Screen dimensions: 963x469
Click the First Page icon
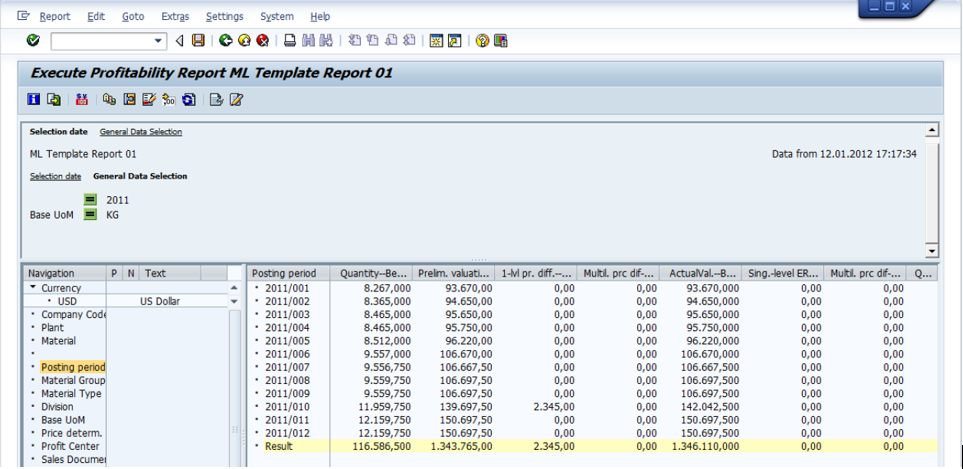(x=354, y=41)
